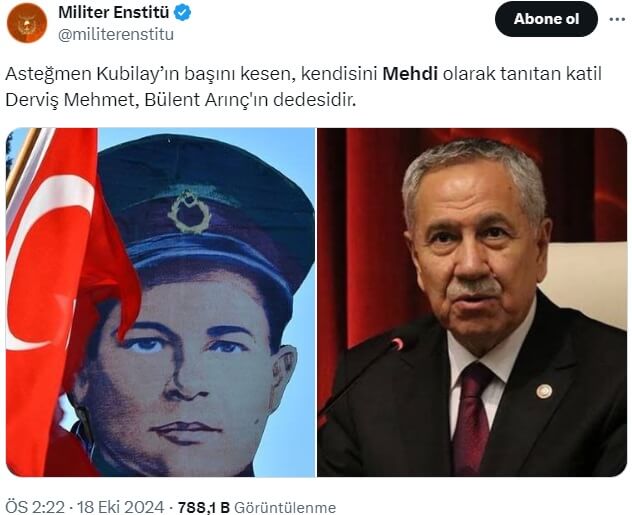Click the ÖS 2:22 timestamp
Viewport: 632px width, 515px height.
(35, 507)
